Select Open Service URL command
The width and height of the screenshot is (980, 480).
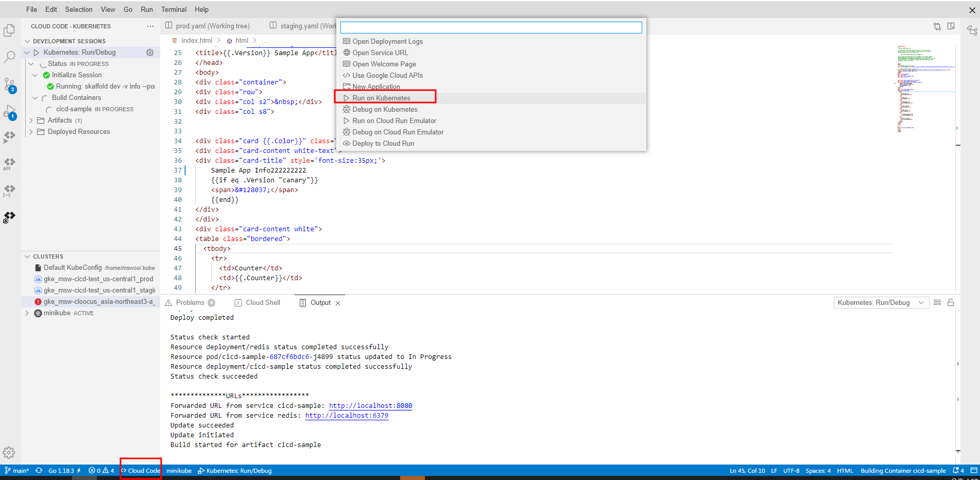491,53
